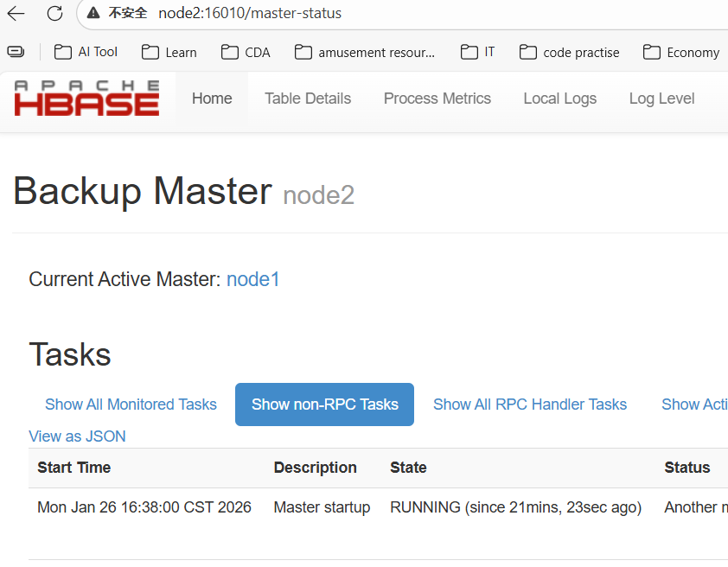Viewport: 728px width, 567px height.
Task: Switch to Show All RPC Handler Tasks
Action: click(x=530, y=405)
